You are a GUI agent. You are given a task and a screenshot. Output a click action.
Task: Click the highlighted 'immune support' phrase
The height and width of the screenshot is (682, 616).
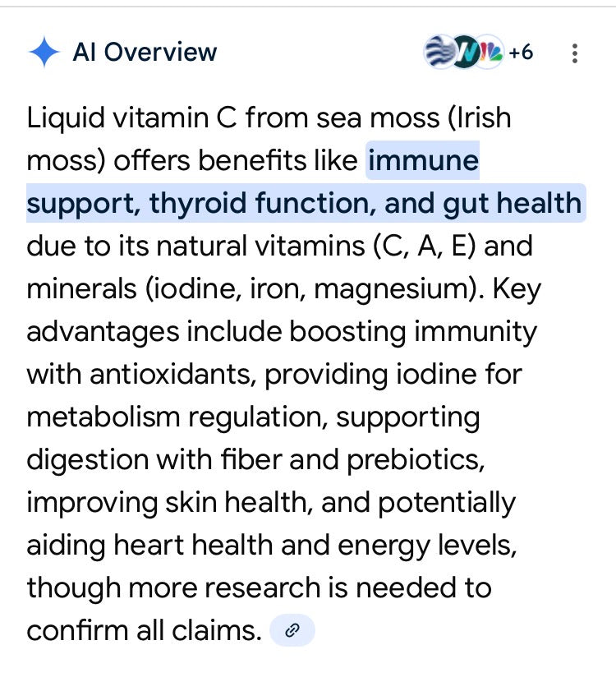point(424,160)
